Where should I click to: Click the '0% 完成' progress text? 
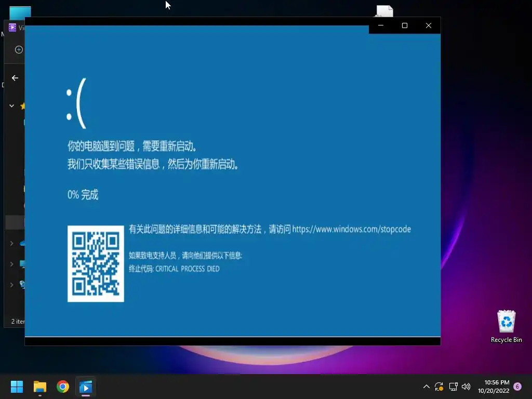tap(83, 195)
